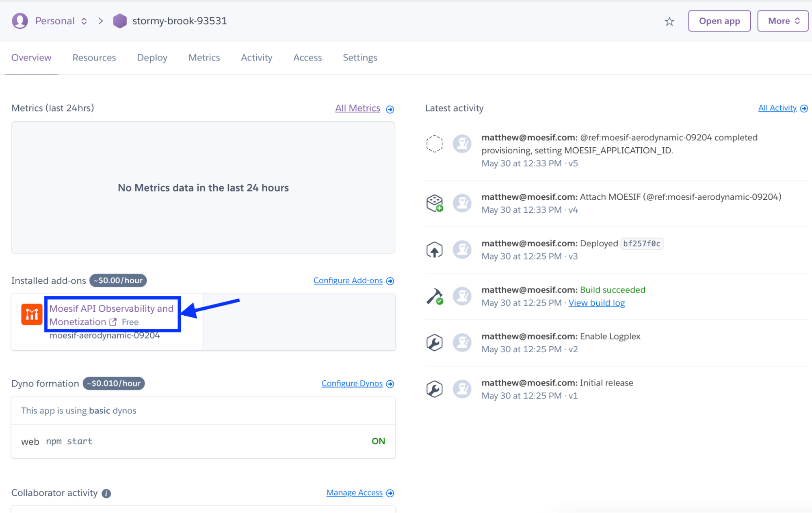Click the orange Moesif add-on logo
This screenshot has width=812, height=513.
coord(32,315)
